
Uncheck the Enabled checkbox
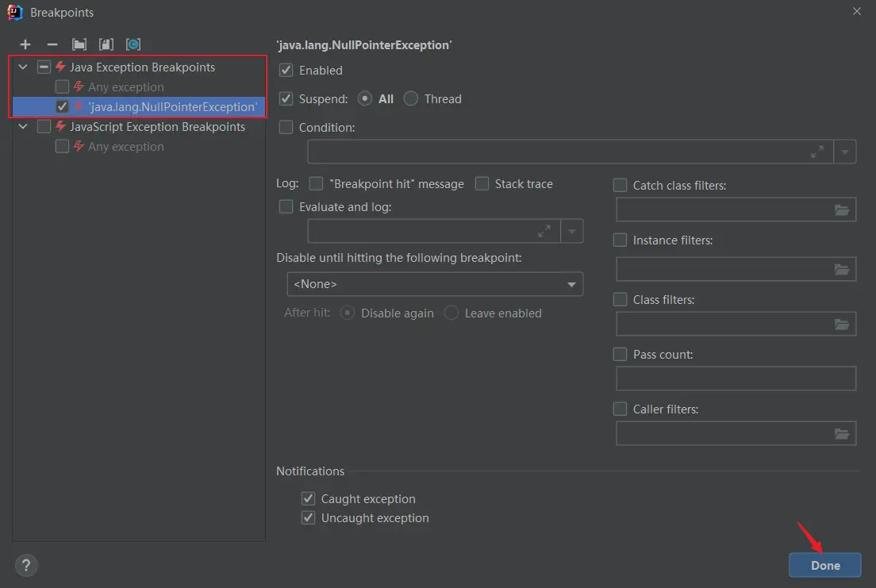pyautogui.click(x=286, y=71)
